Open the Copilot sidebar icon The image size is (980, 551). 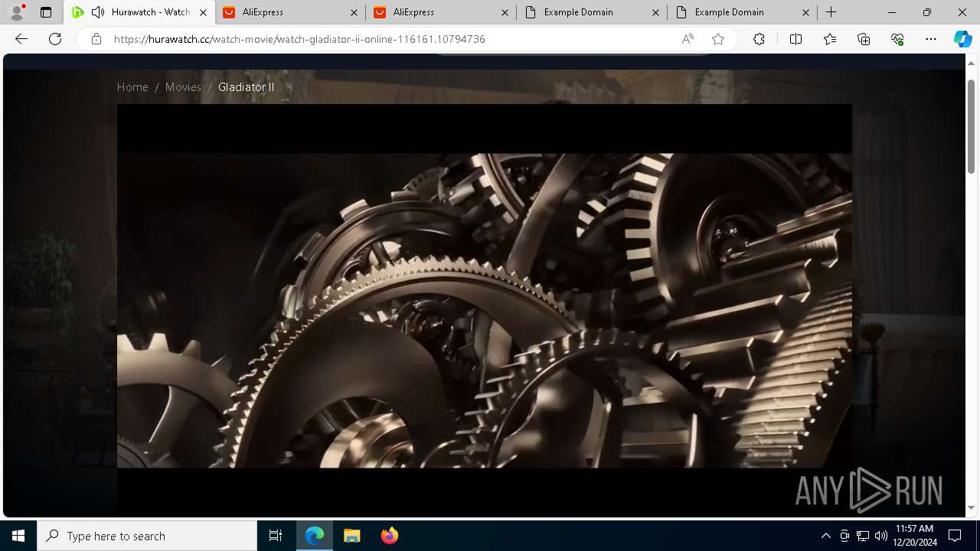click(962, 39)
